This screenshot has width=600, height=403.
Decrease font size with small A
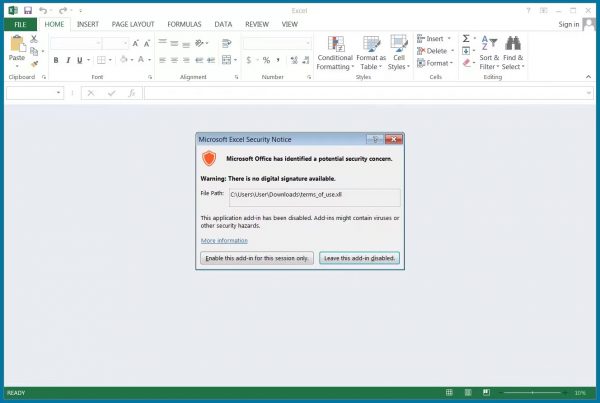(147, 43)
